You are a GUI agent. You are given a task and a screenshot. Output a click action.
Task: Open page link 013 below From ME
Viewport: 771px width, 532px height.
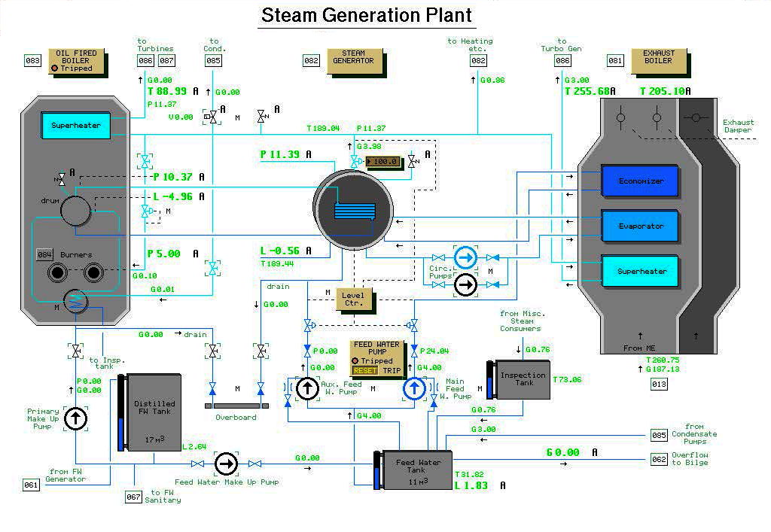[659, 385]
